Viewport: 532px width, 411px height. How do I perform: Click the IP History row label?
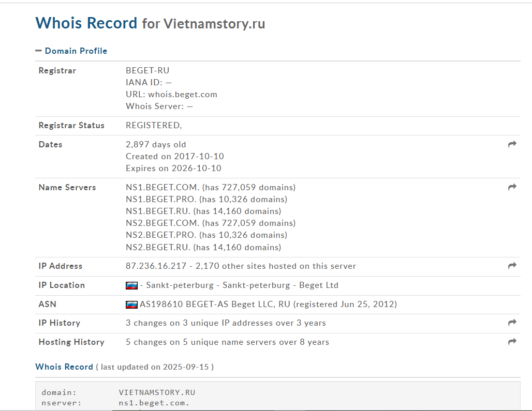click(x=60, y=323)
